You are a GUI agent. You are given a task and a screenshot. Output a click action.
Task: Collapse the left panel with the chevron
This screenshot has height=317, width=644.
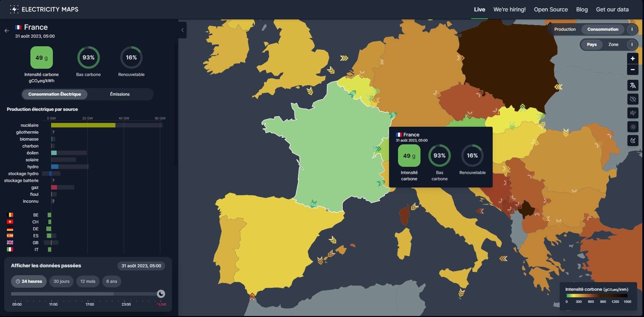tap(182, 30)
